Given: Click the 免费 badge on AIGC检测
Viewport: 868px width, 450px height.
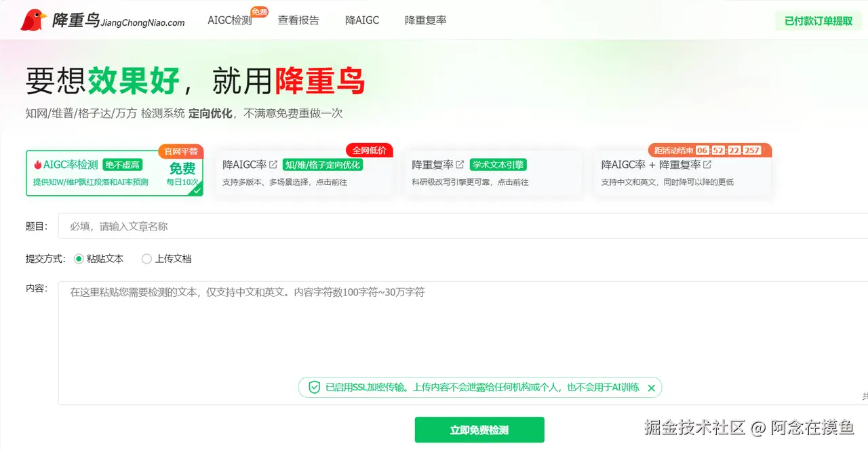Looking at the screenshot, I should pos(259,12).
